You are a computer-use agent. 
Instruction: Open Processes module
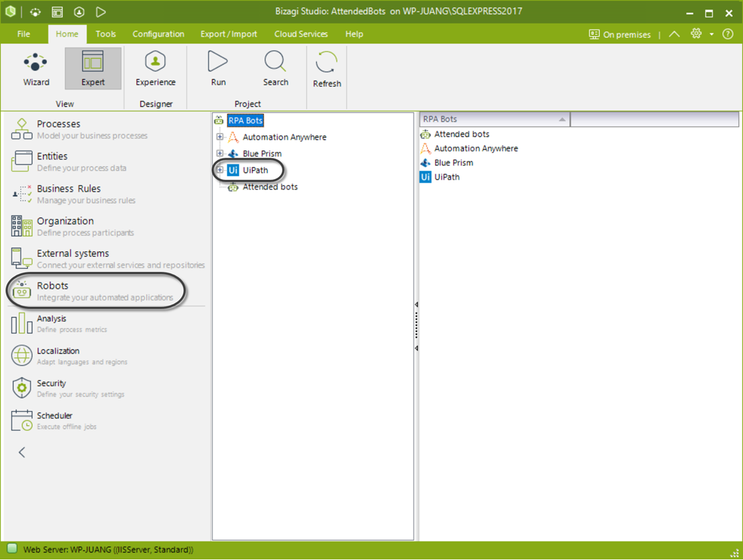pyautogui.click(x=107, y=129)
